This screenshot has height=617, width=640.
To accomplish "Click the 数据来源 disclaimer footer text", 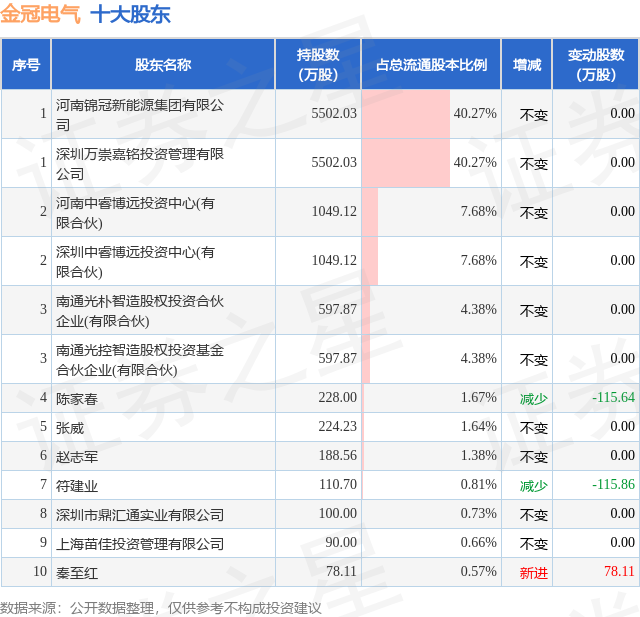I will [161, 608].
